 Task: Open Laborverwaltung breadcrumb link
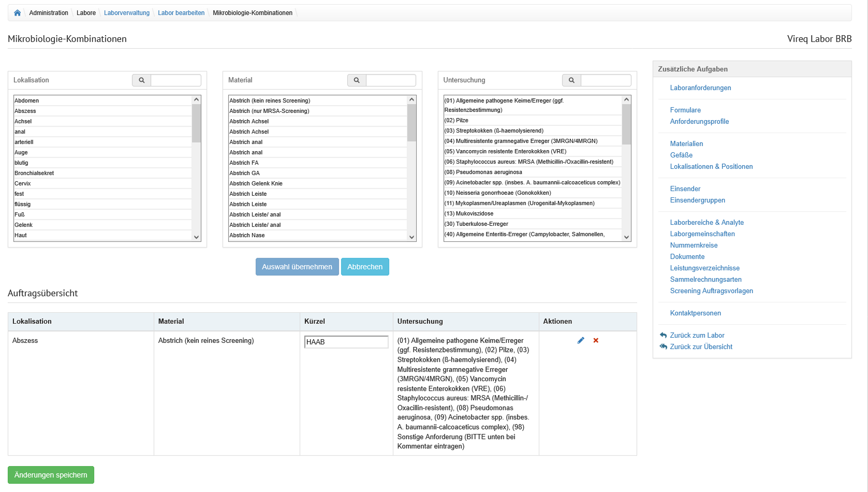(x=126, y=13)
